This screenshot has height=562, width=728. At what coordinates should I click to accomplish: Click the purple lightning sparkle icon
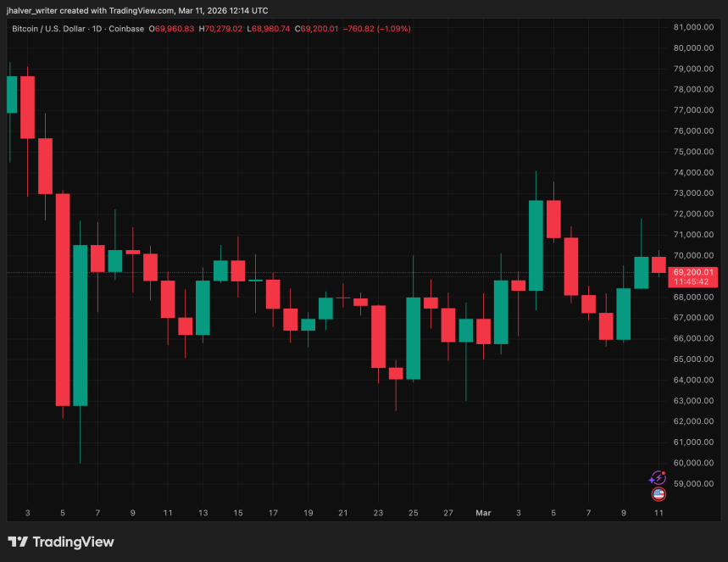coord(658,477)
